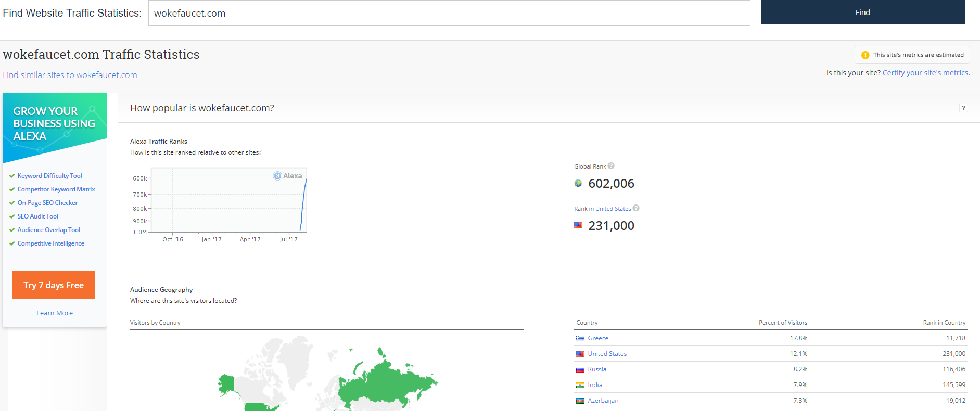Select the Russia country link
The image size is (980, 411).
(597, 369)
